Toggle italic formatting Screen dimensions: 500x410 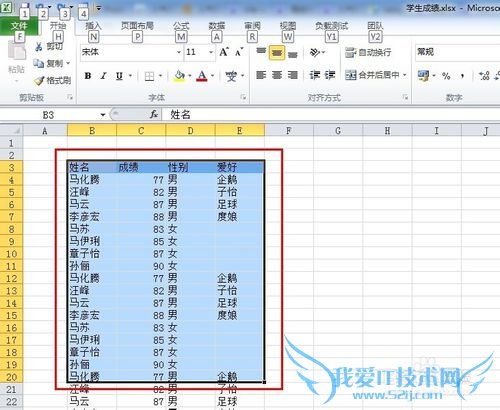104,76
